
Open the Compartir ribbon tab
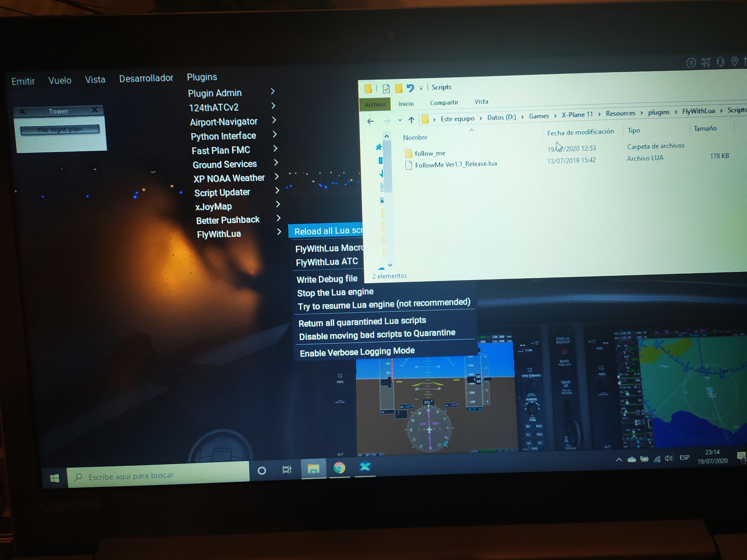(x=444, y=102)
